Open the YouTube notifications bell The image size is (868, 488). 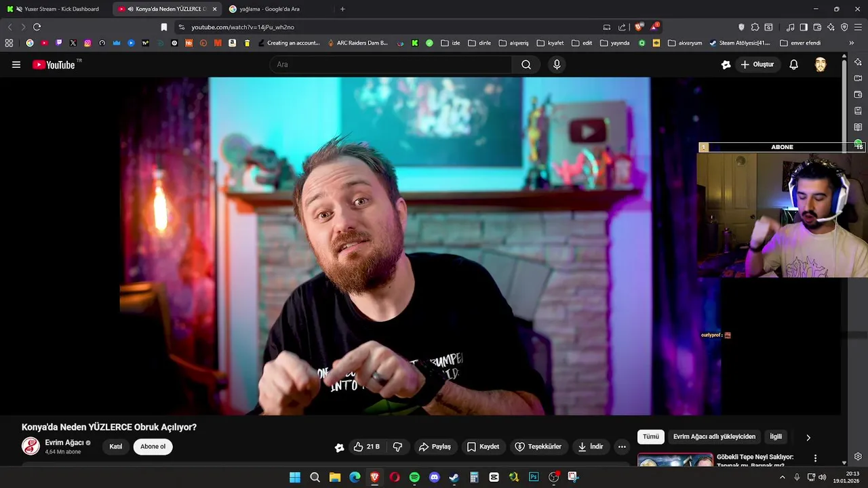793,64
